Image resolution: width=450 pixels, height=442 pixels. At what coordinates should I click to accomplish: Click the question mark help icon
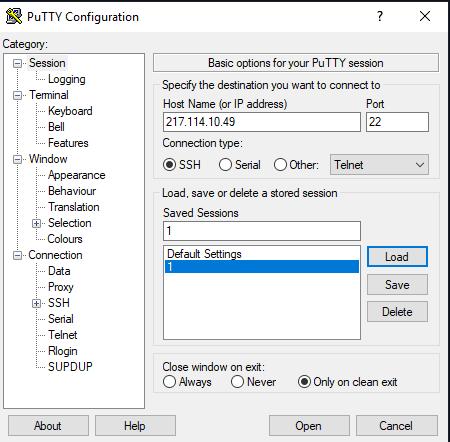click(380, 16)
